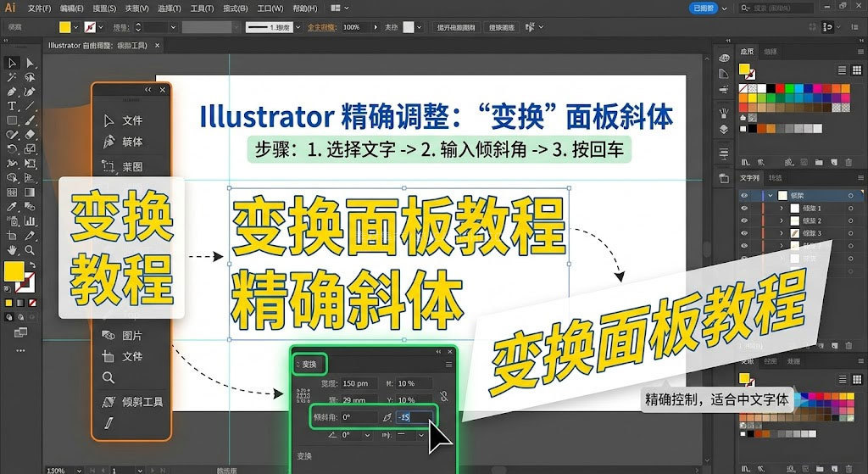This screenshot has height=474, width=868.
Task: Open the Brushes dock panel icon
Action: pyautogui.click(x=724, y=113)
